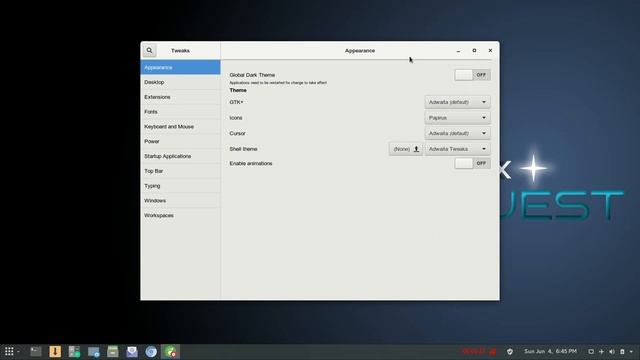Click the bold Theme heading

click(238, 90)
